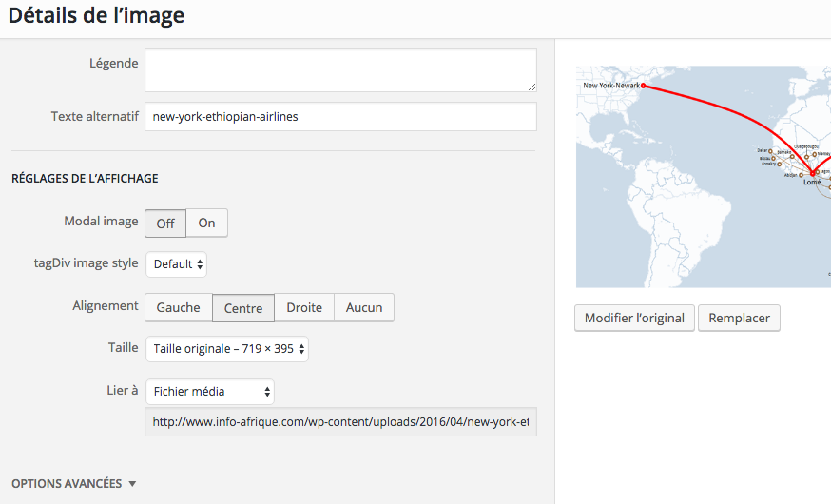The width and height of the screenshot is (831, 504).
Task: Click the Remplacer button
Action: pyautogui.click(x=739, y=318)
